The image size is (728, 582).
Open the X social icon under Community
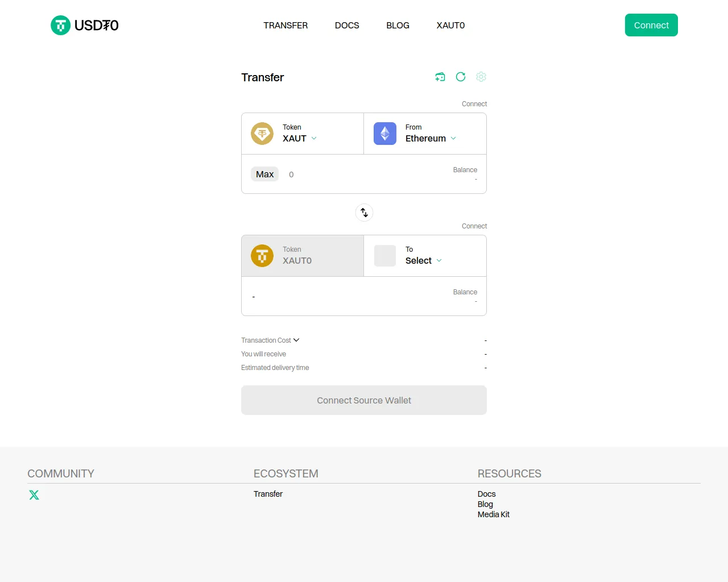[34, 495]
